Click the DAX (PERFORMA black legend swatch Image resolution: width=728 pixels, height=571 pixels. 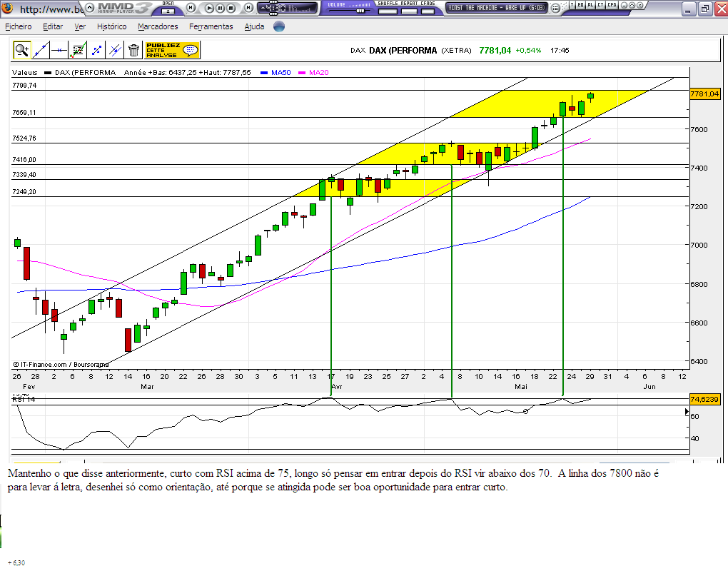[x=48, y=72]
